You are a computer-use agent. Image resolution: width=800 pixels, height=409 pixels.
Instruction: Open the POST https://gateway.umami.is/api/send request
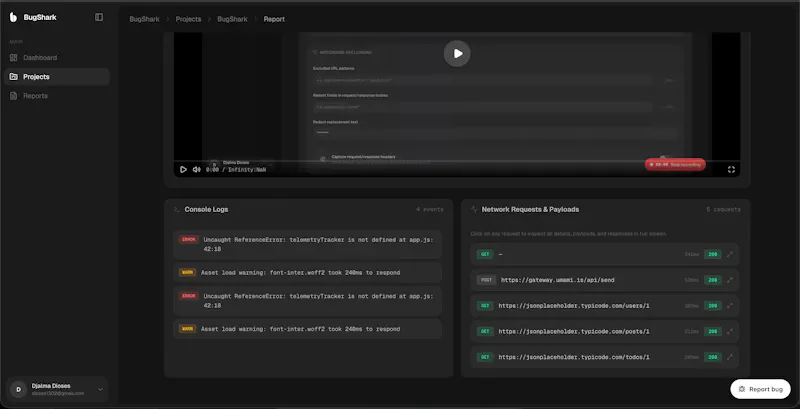(x=605, y=280)
